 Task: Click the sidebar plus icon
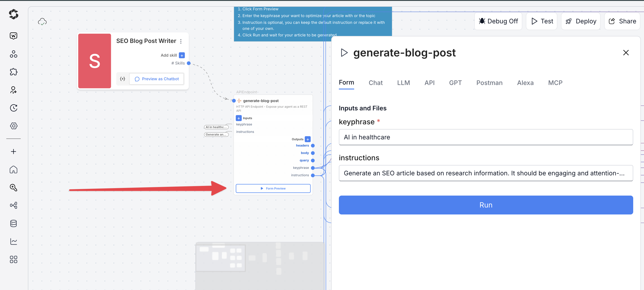(14, 152)
